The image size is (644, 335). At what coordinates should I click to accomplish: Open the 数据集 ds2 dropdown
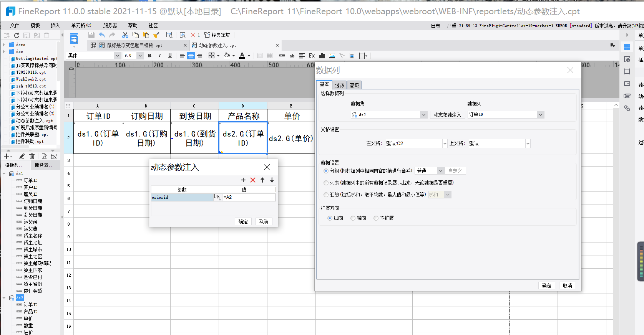click(423, 115)
